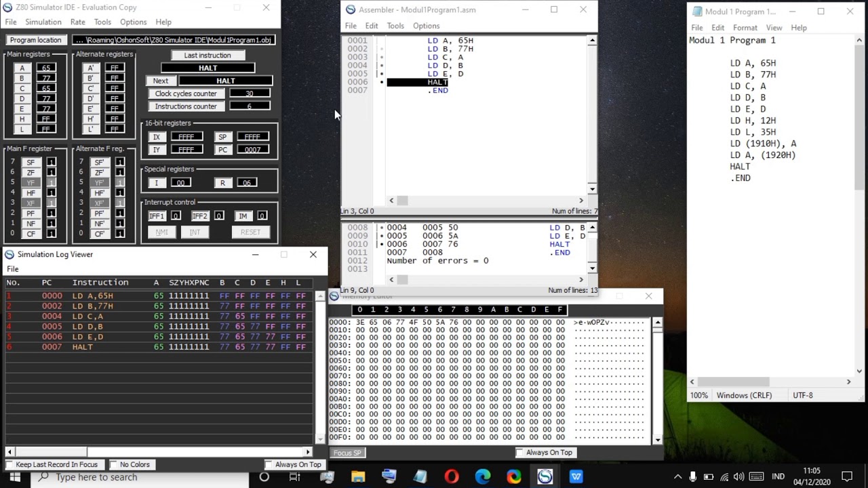Click the taskbar search box
Screen dimensions: 868x488
click(139, 477)
